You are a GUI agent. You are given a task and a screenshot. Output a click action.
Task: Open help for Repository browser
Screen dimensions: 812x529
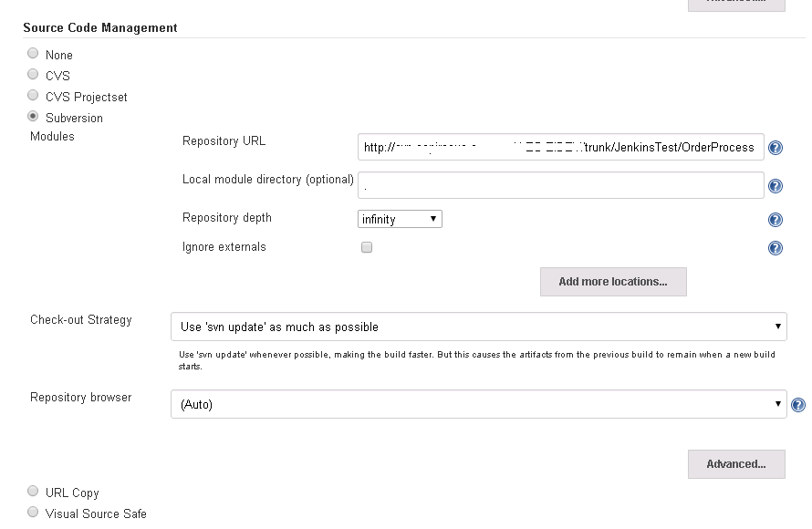click(798, 405)
